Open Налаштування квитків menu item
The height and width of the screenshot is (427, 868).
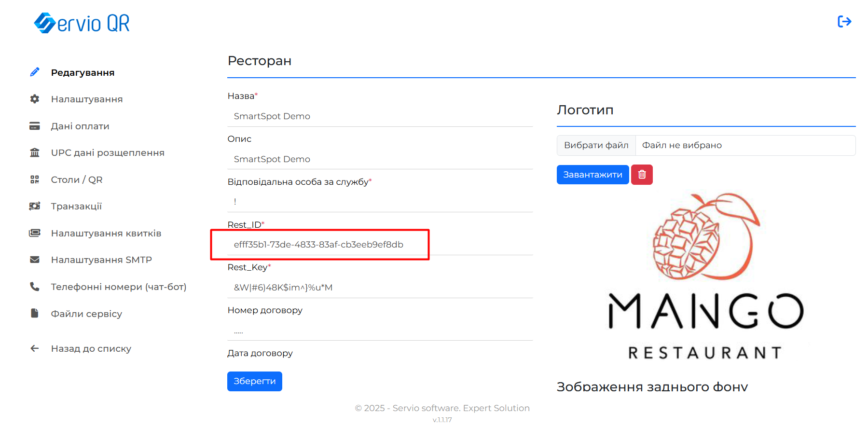click(106, 233)
